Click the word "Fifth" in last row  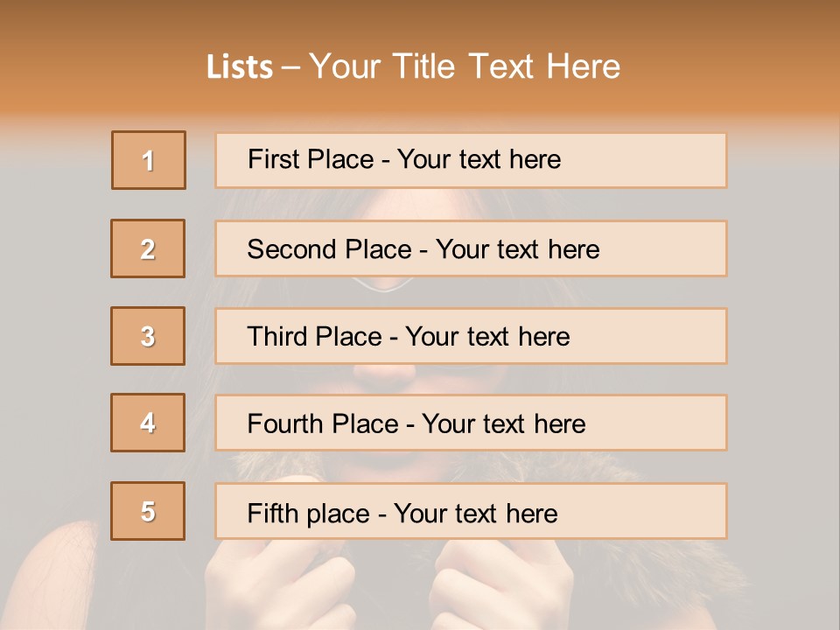(272, 513)
